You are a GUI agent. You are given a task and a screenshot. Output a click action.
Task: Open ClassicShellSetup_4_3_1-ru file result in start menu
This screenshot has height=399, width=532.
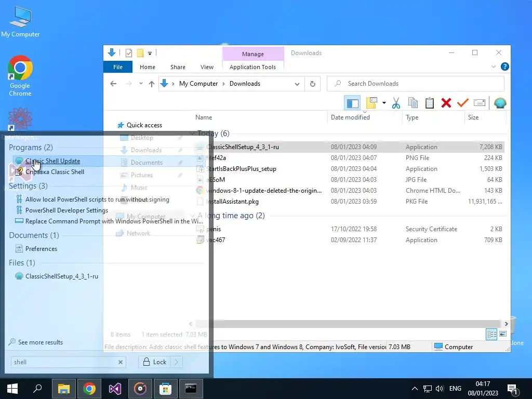(x=61, y=276)
